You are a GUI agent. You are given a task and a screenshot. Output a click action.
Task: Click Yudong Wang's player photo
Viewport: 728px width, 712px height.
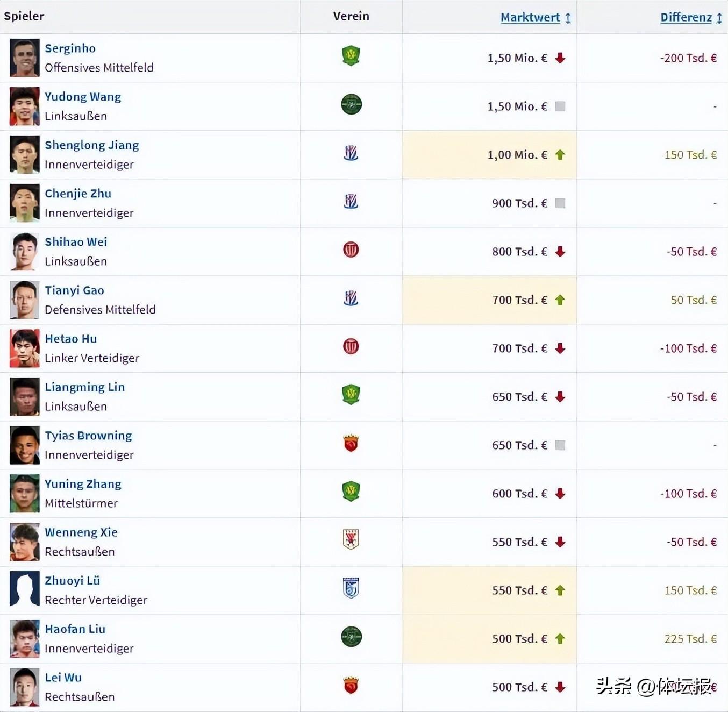tap(25, 106)
